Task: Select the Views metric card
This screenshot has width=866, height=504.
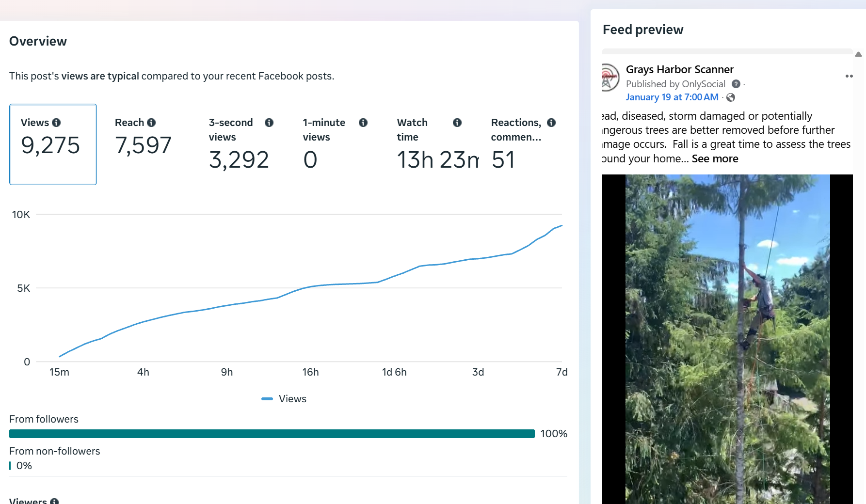Action: point(53,144)
